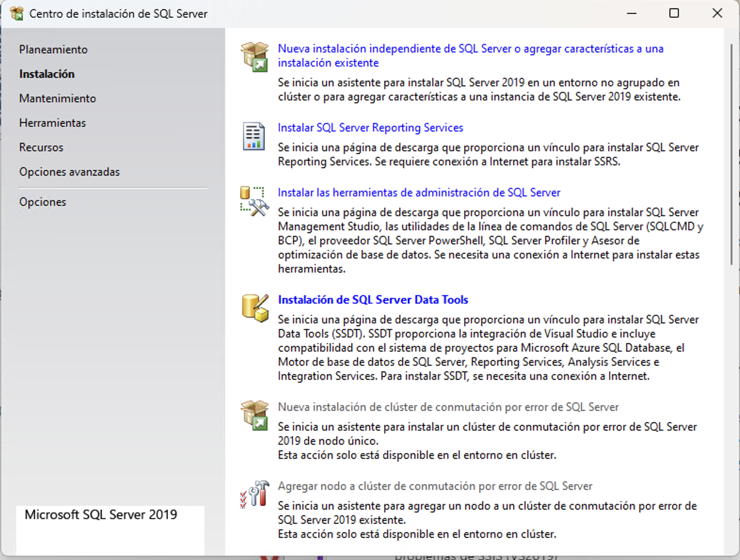This screenshot has width=740, height=560.
Task: Click the administration tools hammer and wrench icon
Action: click(255, 201)
